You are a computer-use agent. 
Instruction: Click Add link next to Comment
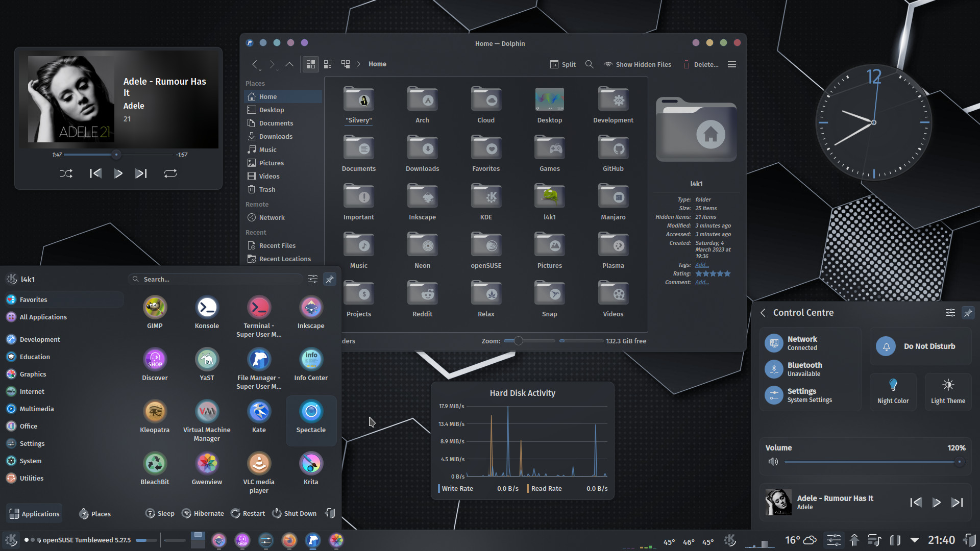pos(702,282)
